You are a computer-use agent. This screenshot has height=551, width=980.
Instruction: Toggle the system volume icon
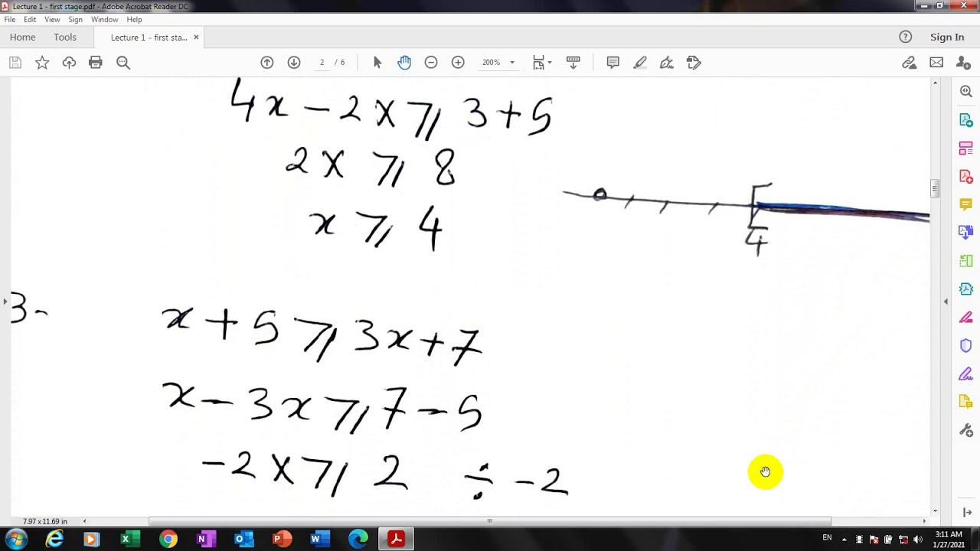[x=917, y=540]
